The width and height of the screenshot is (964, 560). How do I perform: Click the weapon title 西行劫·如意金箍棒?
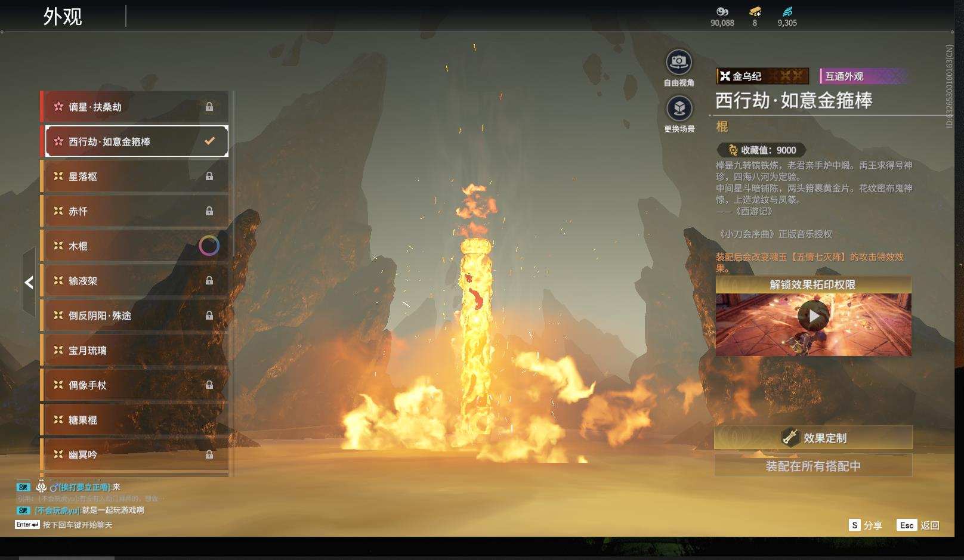pos(793,100)
